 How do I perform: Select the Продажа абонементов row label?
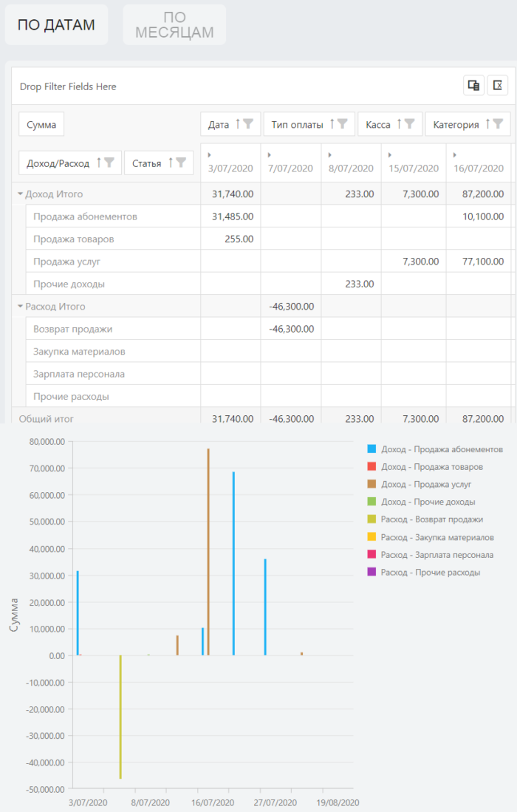click(86, 216)
